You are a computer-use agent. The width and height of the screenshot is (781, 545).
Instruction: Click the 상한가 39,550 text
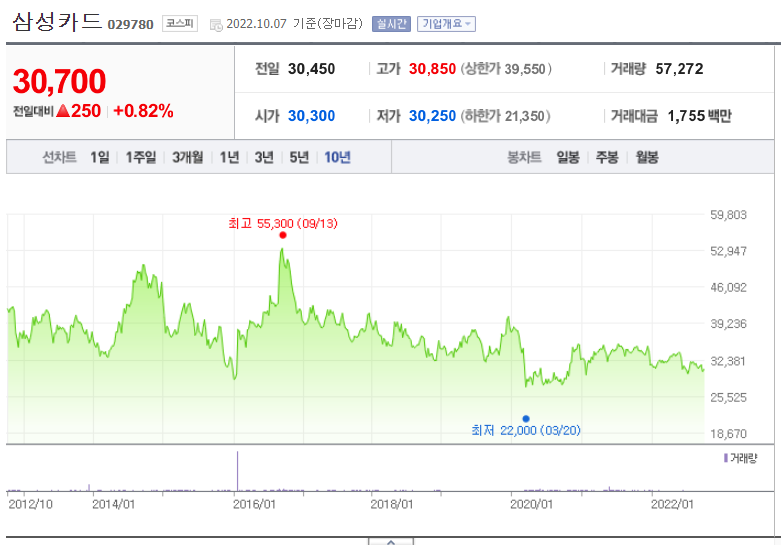(506, 69)
